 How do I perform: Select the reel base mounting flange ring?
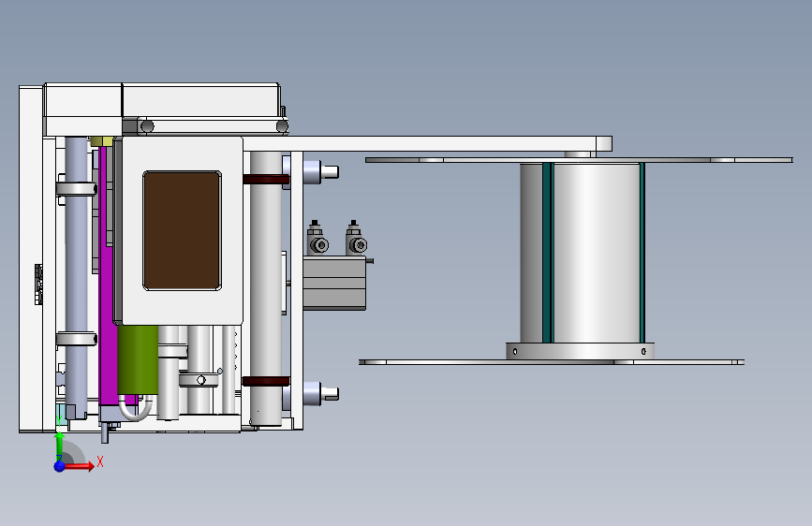point(580,350)
